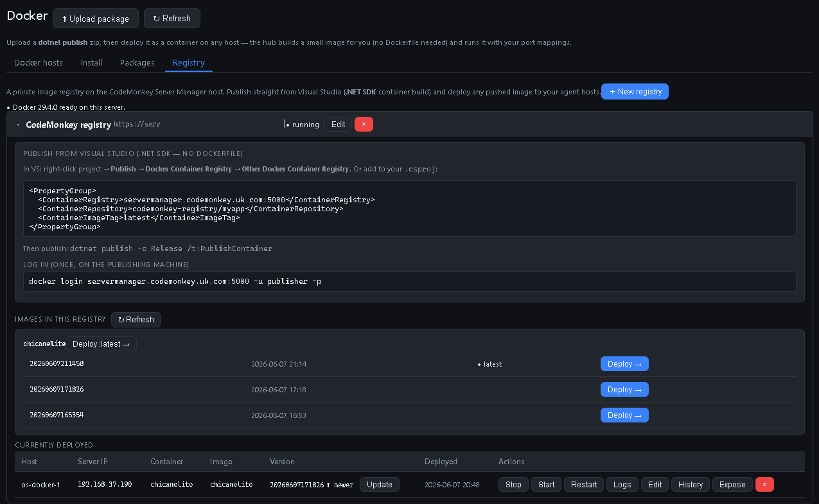Refresh the images in this registry

point(136,320)
